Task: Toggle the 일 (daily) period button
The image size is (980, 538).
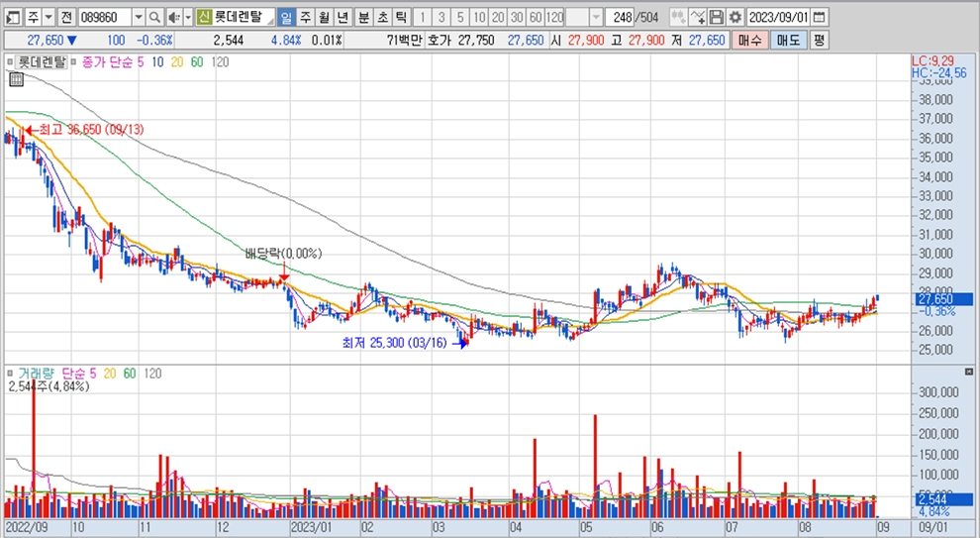Action: (x=286, y=18)
